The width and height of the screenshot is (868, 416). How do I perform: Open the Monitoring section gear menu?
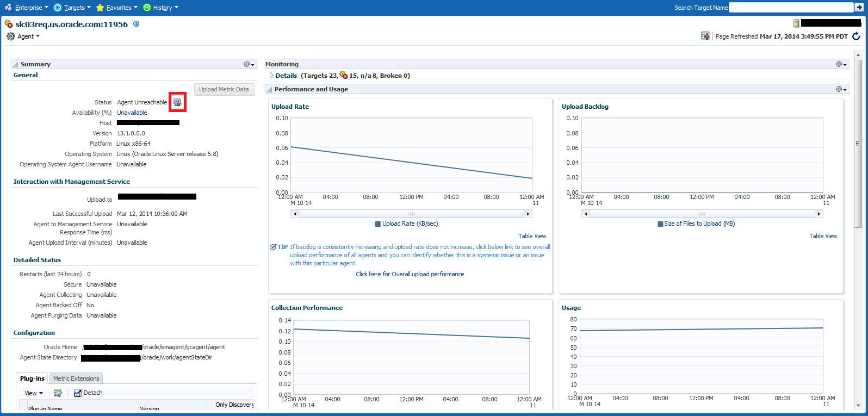click(x=841, y=64)
